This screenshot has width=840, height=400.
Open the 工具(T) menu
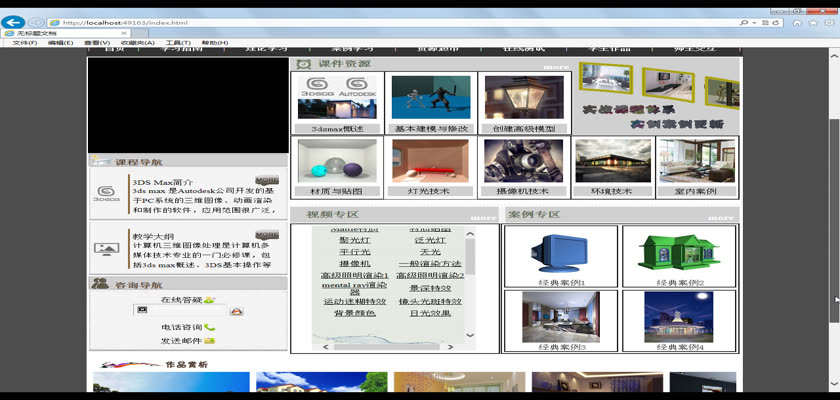point(178,43)
